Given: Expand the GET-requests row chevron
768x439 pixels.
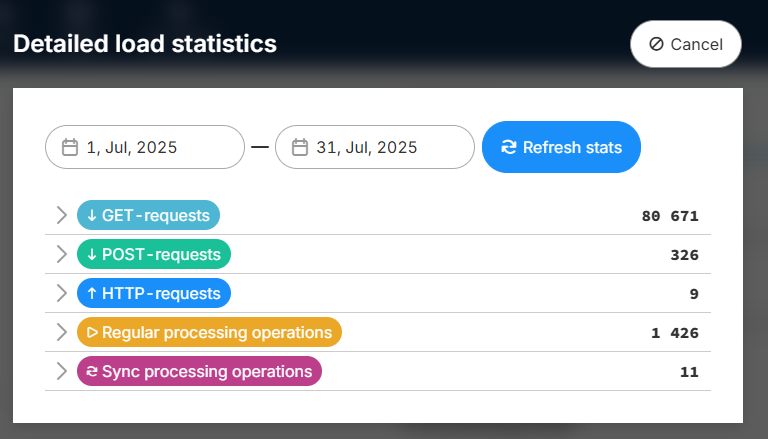Looking at the screenshot, I should [61, 215].
